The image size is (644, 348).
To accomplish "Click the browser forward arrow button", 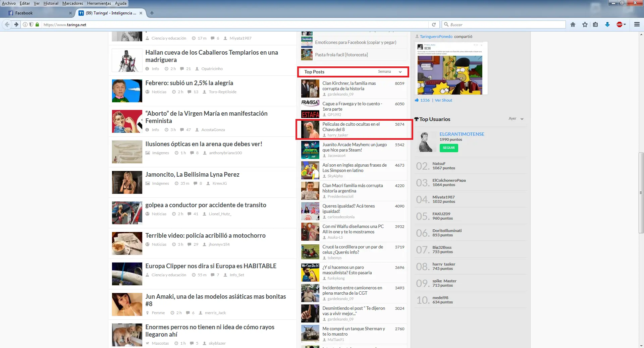I will click(16, 24).
